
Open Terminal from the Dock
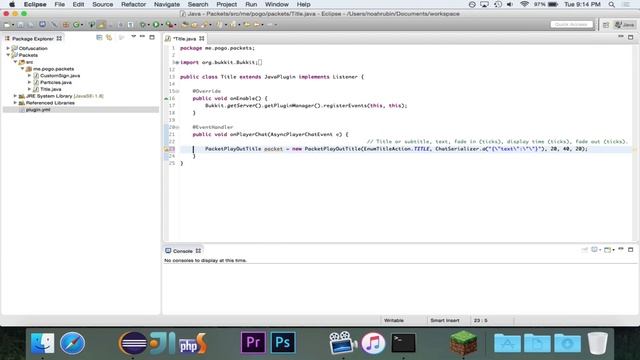click(x=403, y=343)
